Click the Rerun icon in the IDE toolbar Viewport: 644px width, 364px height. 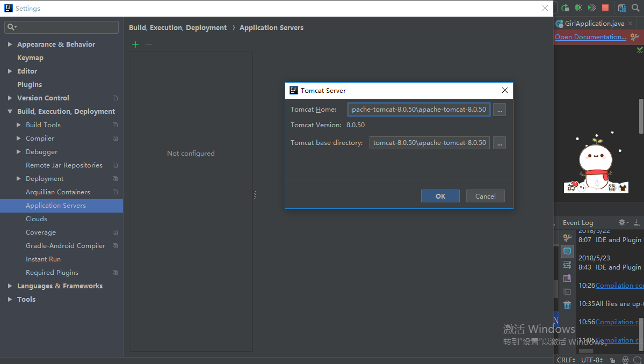coord(565,8)
